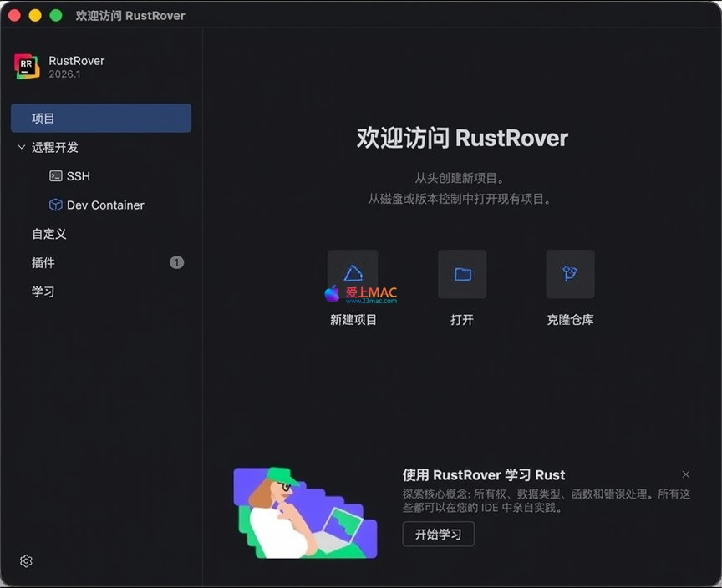
Task: Click the Clone Repository icon
Action: tap(570, 274)
